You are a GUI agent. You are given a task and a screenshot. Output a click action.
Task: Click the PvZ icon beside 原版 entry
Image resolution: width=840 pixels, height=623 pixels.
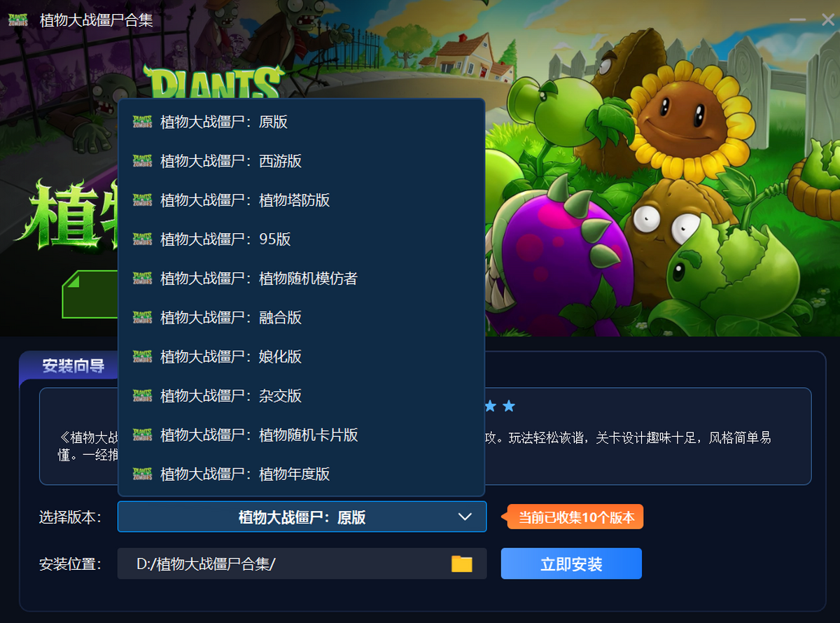[143, 122]
